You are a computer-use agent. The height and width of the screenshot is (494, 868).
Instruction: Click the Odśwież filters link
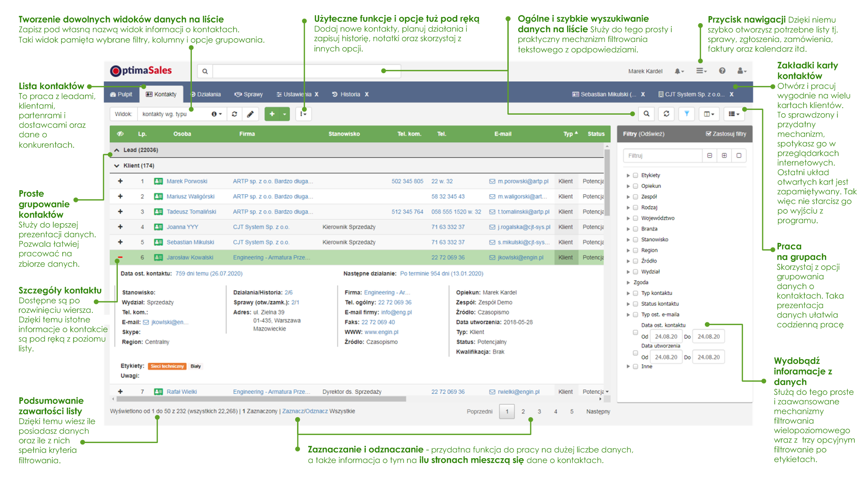[652, 134]
